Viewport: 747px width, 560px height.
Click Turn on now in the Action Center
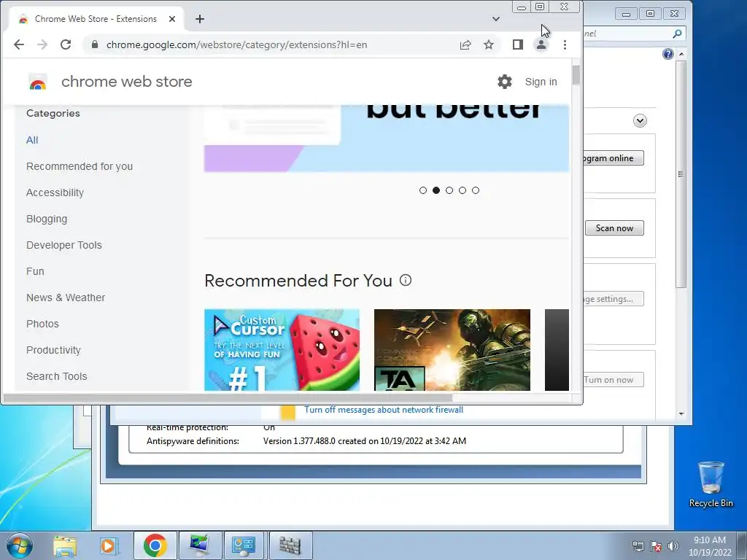[x=614, y=380]
